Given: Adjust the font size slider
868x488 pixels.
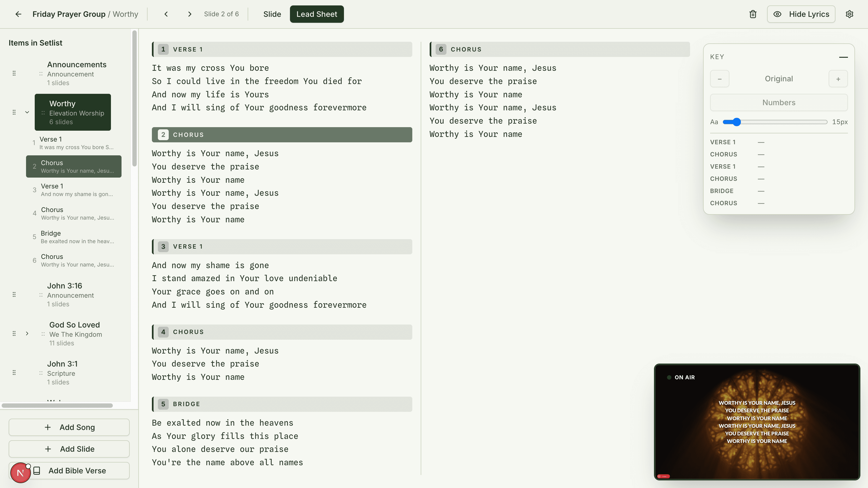Looking at the screenshot, I should (x=775, y=122).
